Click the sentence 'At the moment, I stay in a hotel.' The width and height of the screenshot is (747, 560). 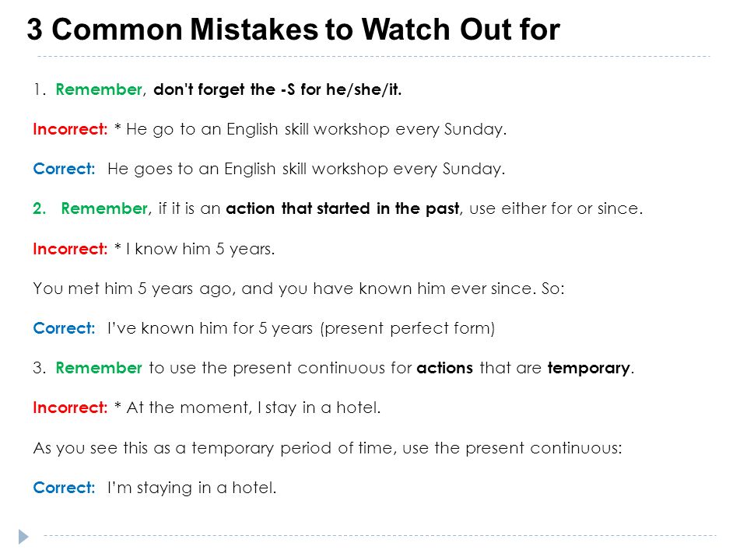coord(254,408)
